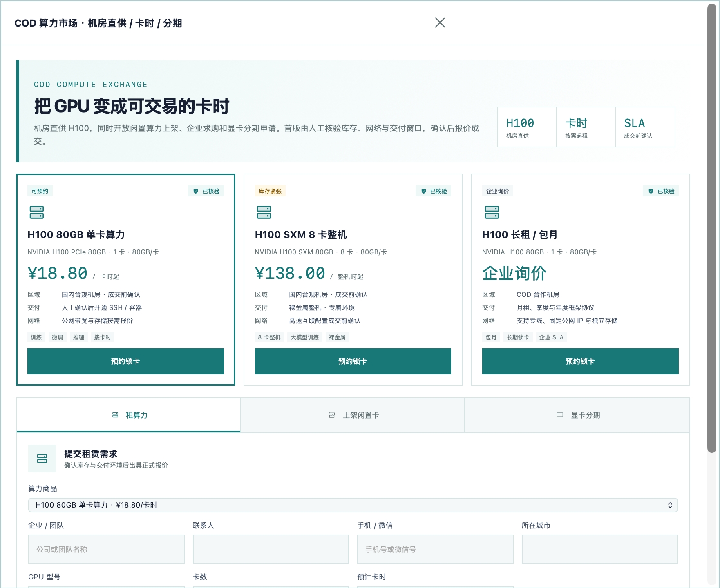Click the storefront icon in 上架闲置卡 tab
Image resolution: width=720 pixels, height=588 pixels.
pyautogui.click(x=332, y=415)
